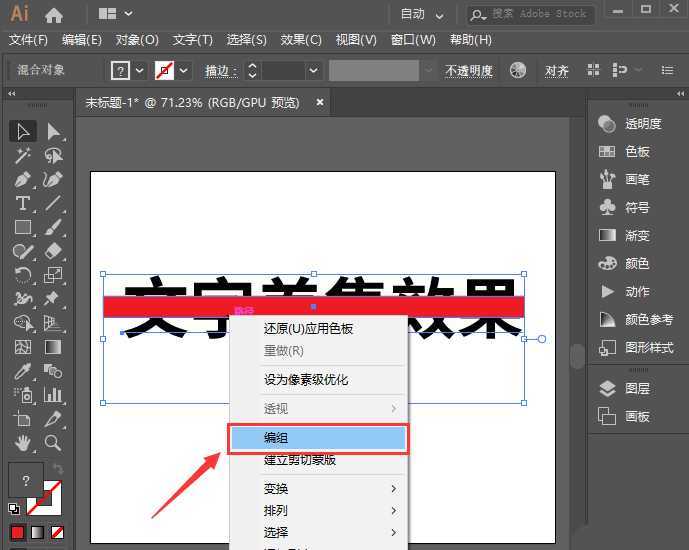Select the Rectangle shape tool
The height and width of the screenshot is (550, 689).
point(23,227)
